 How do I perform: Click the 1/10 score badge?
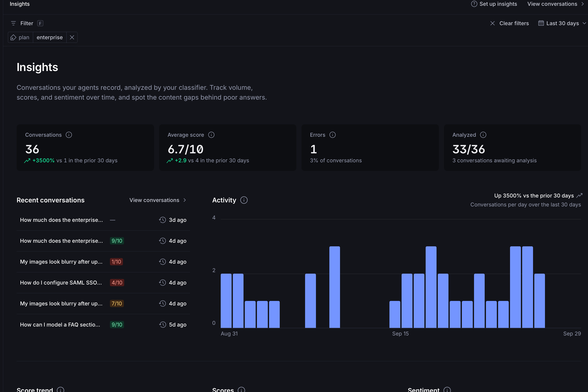(x=116, y=262)
